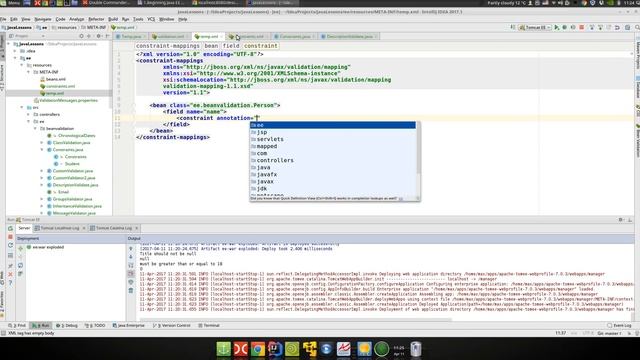Open the Event Log button
640x360 pixels.
[x=619, y=326]
